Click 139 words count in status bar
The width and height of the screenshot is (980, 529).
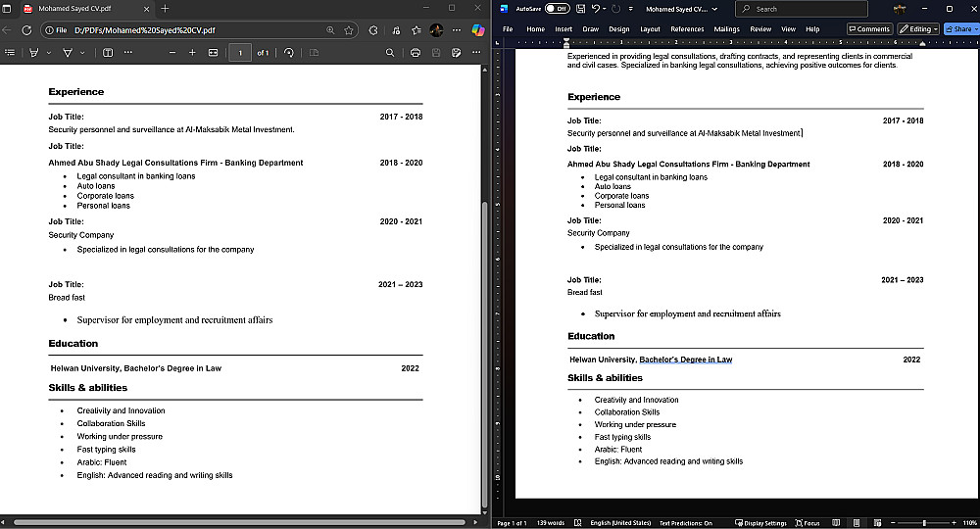[x=550, y=523]
